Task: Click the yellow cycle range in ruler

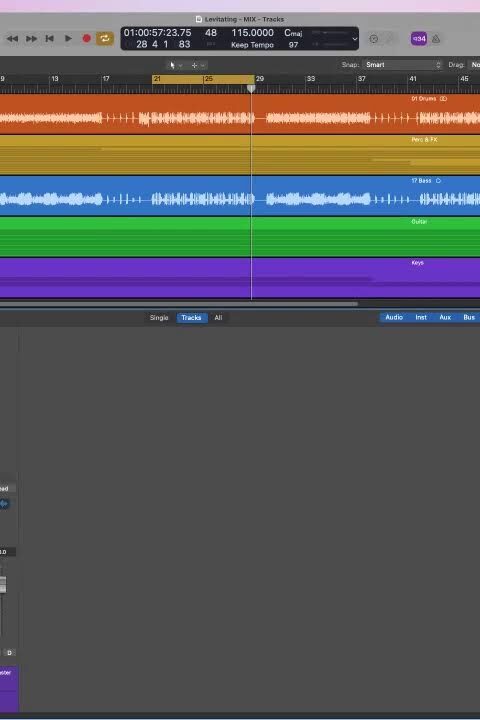Action: pos(203,79)
